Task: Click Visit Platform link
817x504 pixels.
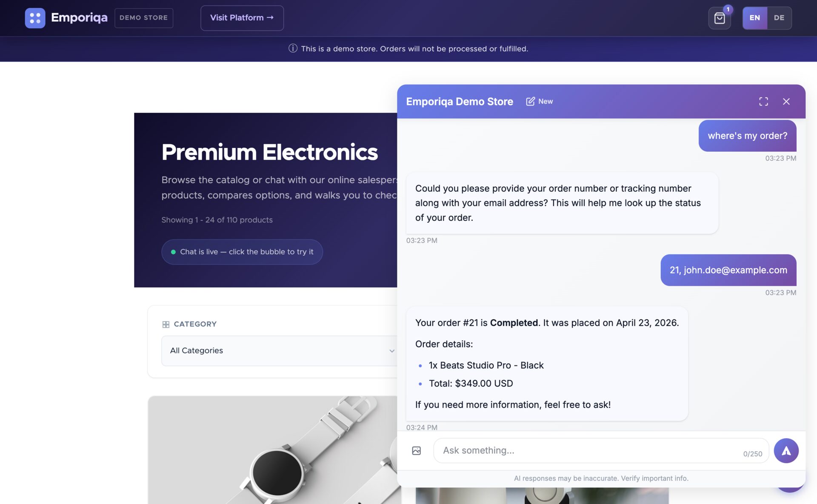Action: 242,18
